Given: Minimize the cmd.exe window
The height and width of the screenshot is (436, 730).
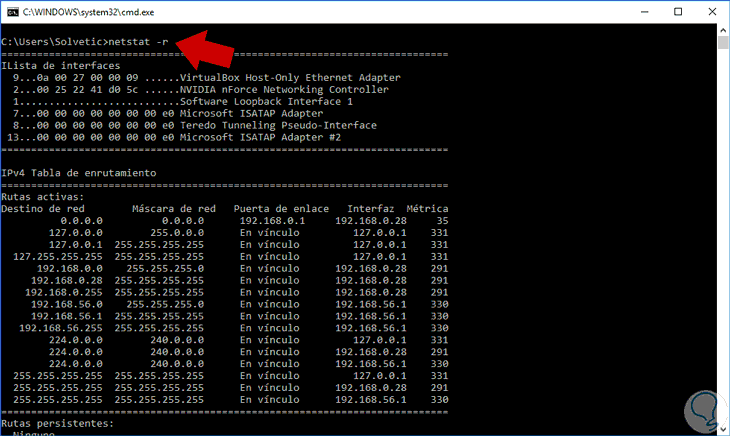Looking at the screenshot, I should click(645, 12).
